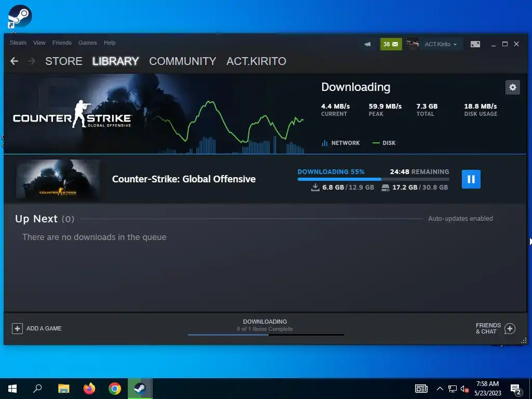This screenshot has height=399, width=532.
Task: Click the '59.9 MB/s' peak value
Action: tap(385, 106)
